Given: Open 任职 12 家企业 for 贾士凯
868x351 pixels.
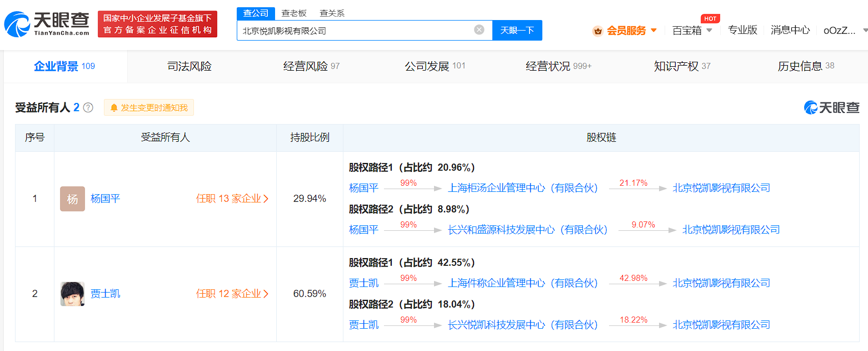Looking at the screenshot, I should pyautogui.click(x=232, y=294).
